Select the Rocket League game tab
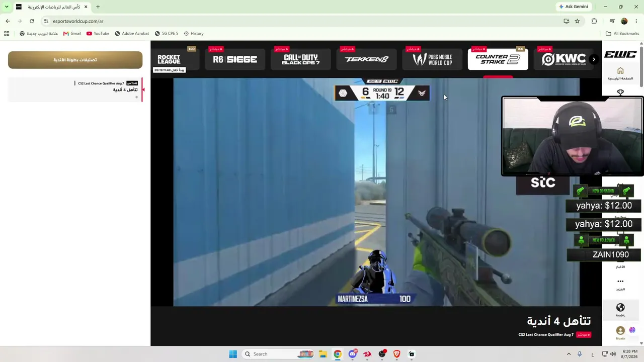644x362 pixels. coord(175,59)
